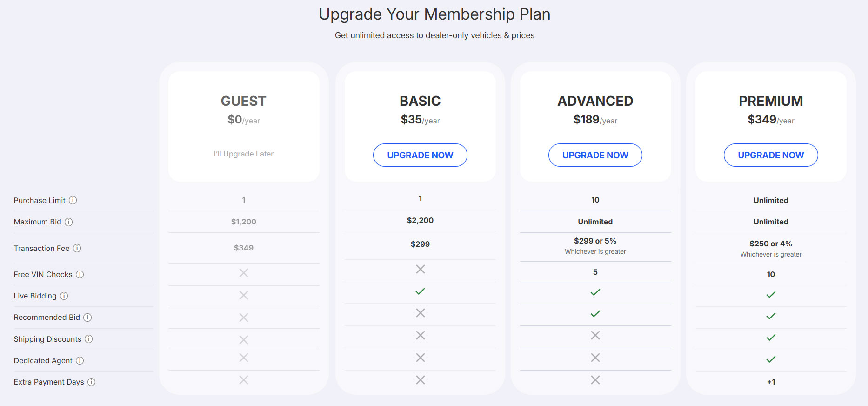Open the Recommended Bid info icon
The width and height of the screenshot is (868, 406).
point(88,318)
